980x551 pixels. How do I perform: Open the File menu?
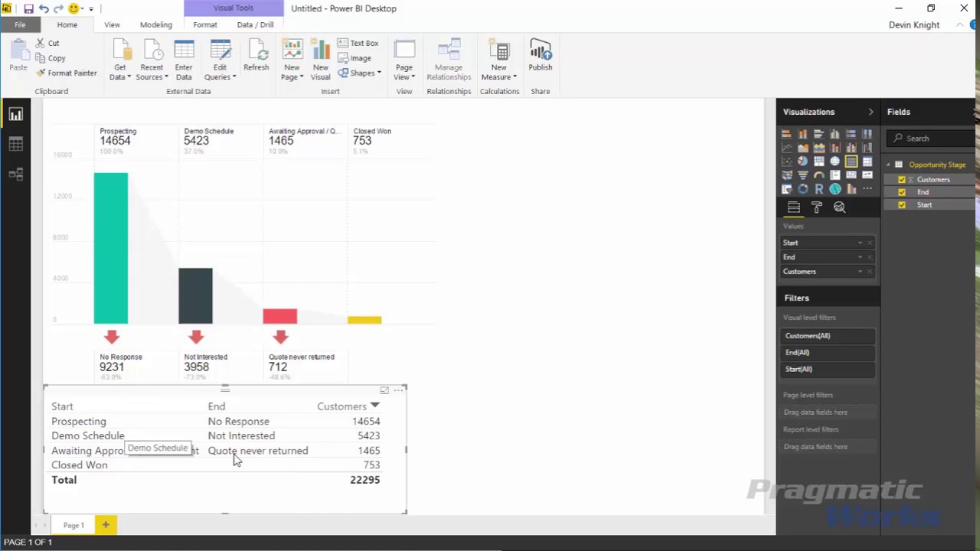coord(20,24)
